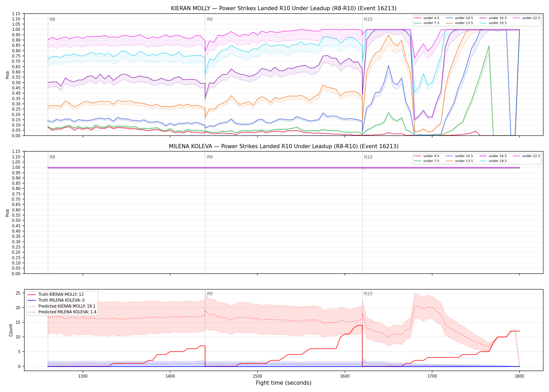Screen dimensions: 549x392
Task: Click 'under 22.5' legend entry in Milena Koleva chart
Action: tap(527, 156)
